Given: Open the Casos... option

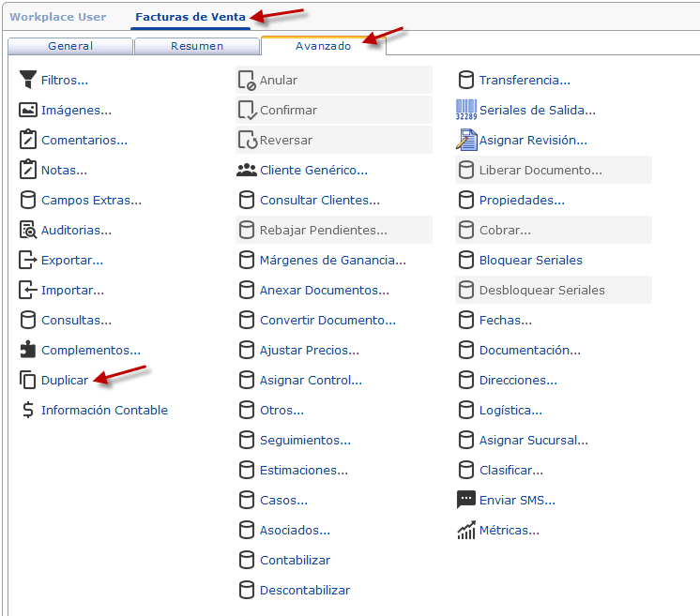Looking at the screenshot, I should [x=283, y=500].
